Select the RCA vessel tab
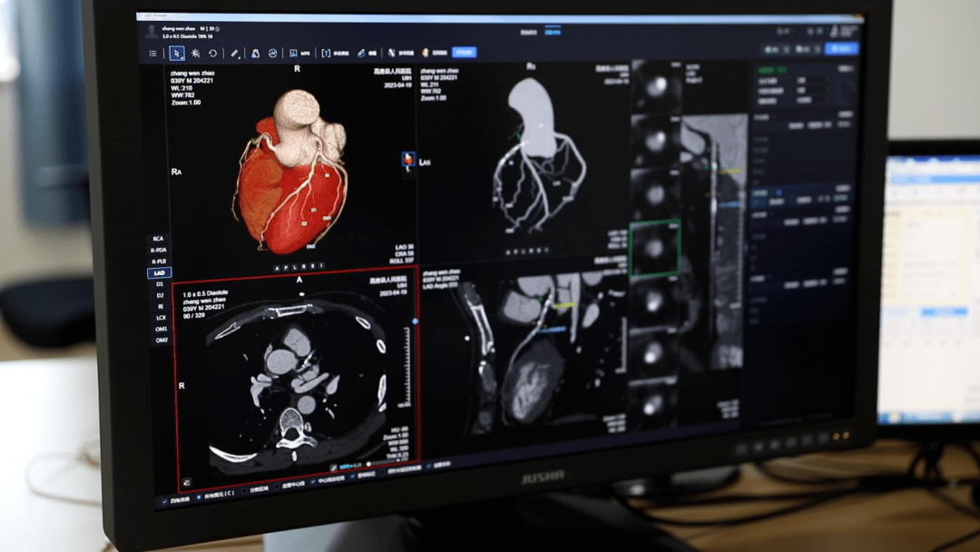Image resolution: width=980 pixels, height=552 pixels. (159, 238)
